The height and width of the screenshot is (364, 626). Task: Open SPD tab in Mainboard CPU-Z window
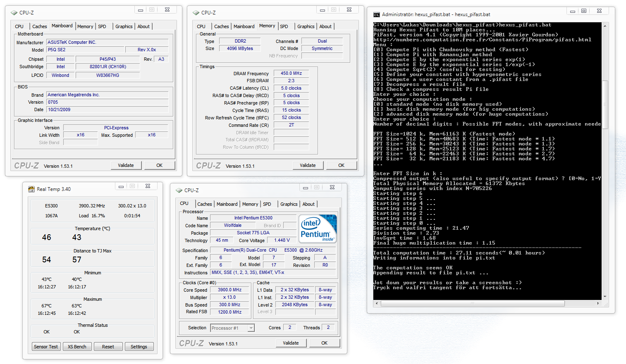(102, 26)
